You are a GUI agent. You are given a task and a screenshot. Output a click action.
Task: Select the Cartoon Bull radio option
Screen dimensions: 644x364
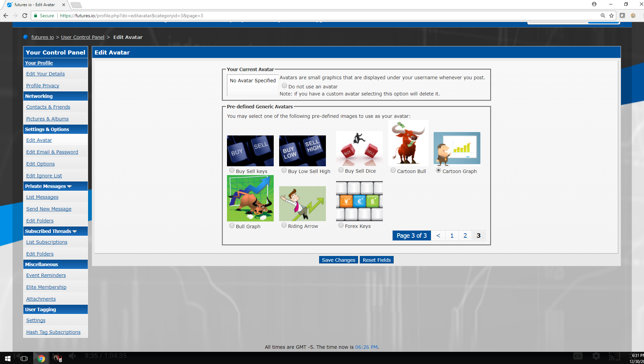(393, 170)
